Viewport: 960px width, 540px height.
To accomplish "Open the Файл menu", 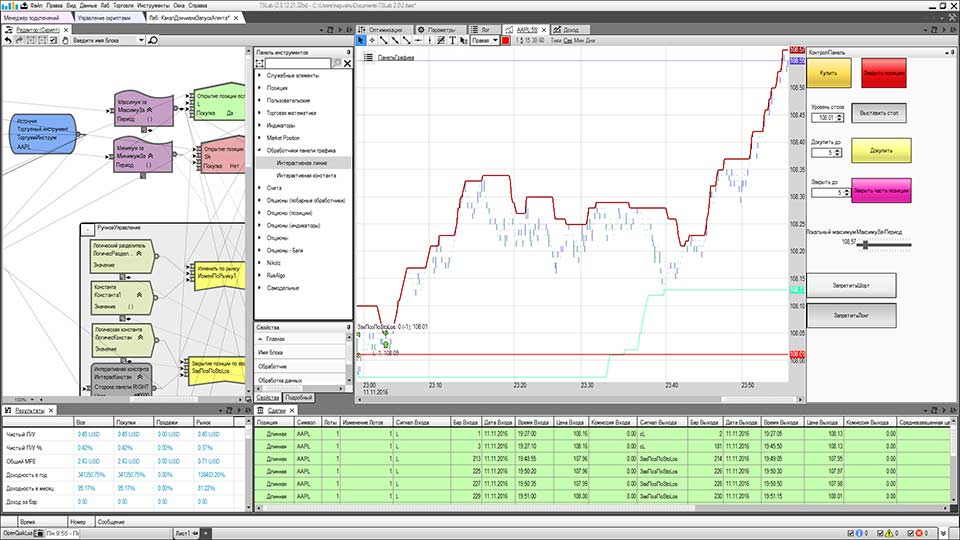I will point(36,6).
